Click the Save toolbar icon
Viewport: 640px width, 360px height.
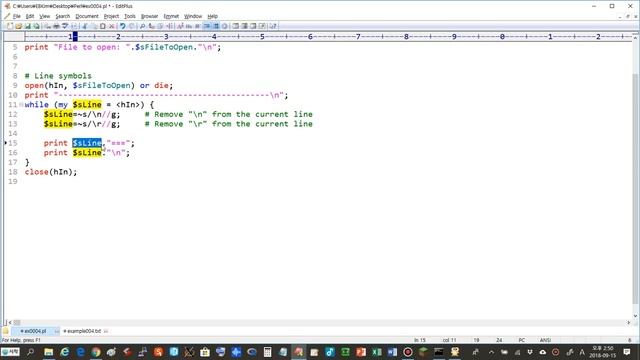[x=27, y=26]
